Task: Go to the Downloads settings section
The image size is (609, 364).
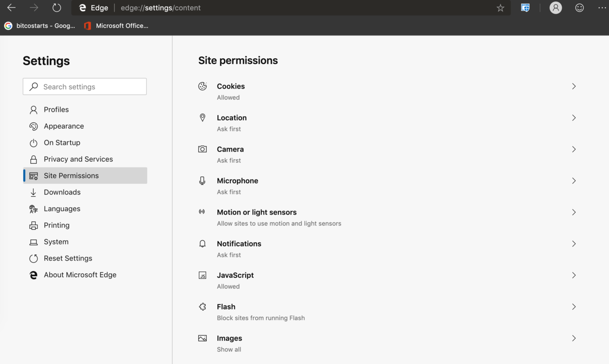Action: [62, 192]
